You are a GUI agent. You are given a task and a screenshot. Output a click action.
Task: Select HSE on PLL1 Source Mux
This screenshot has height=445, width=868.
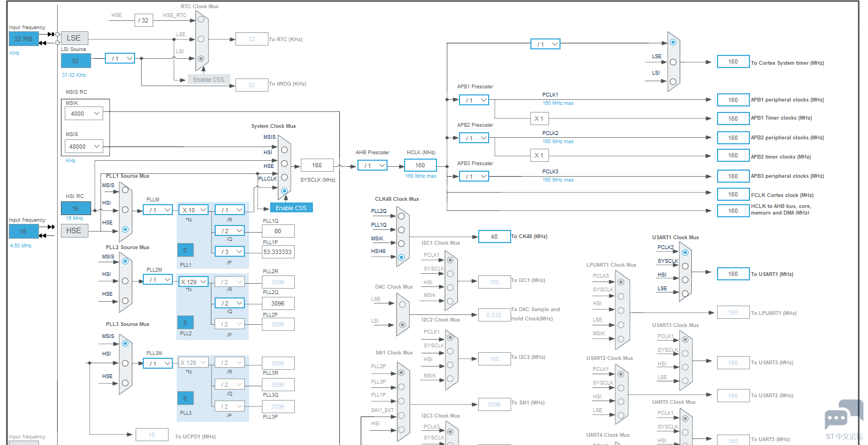point(125,229)
